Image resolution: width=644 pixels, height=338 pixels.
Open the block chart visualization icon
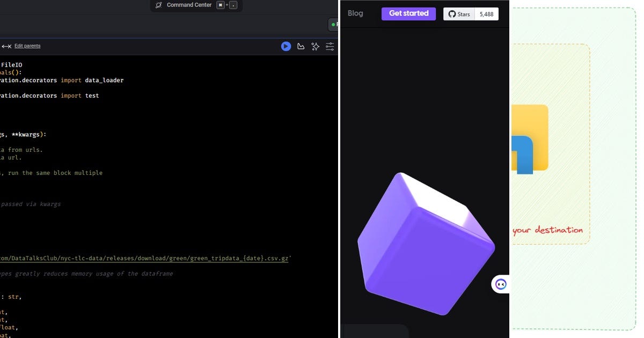coord(301,46)
